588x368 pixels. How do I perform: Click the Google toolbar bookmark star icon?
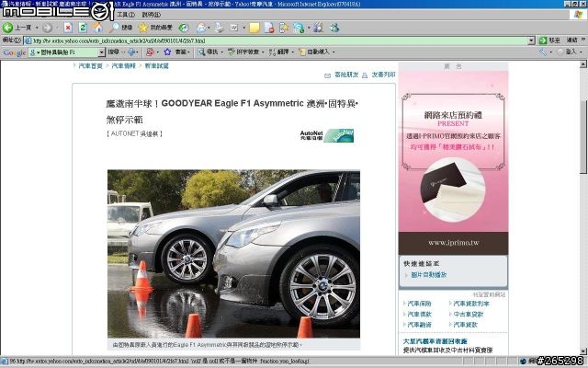click(167, 52)
